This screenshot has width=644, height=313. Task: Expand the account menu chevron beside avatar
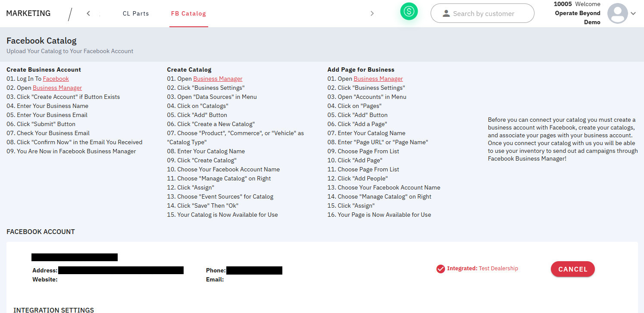tap(633, 13)
